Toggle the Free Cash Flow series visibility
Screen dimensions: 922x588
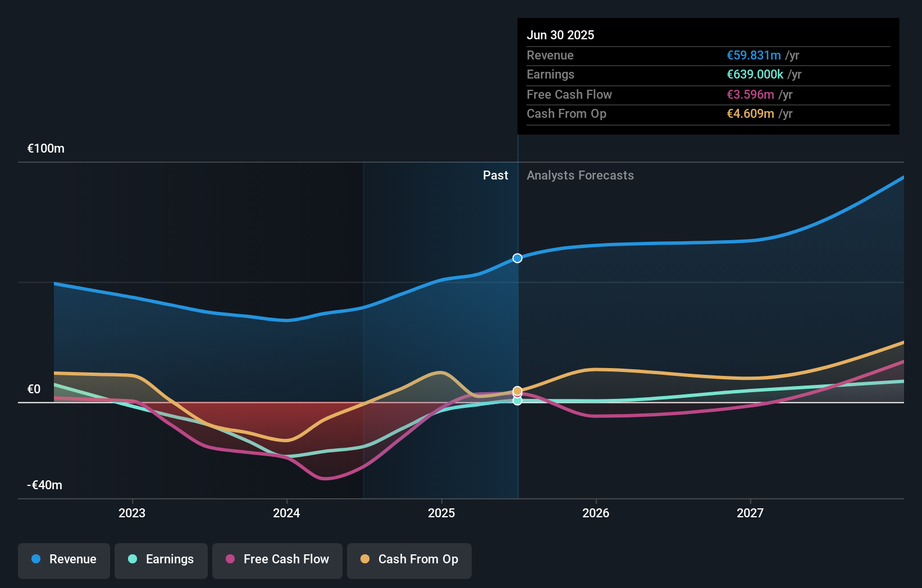(277, 561)
